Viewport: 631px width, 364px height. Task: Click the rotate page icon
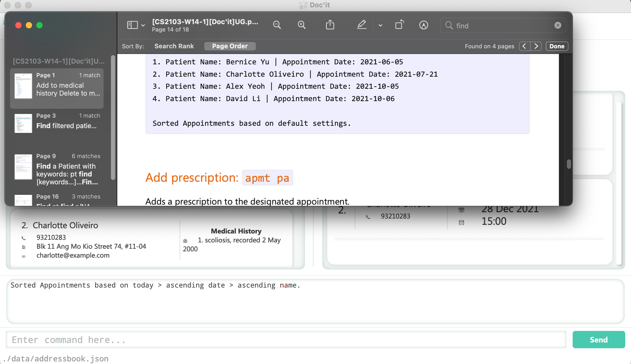pyautogui.click(x=399, y=25)
